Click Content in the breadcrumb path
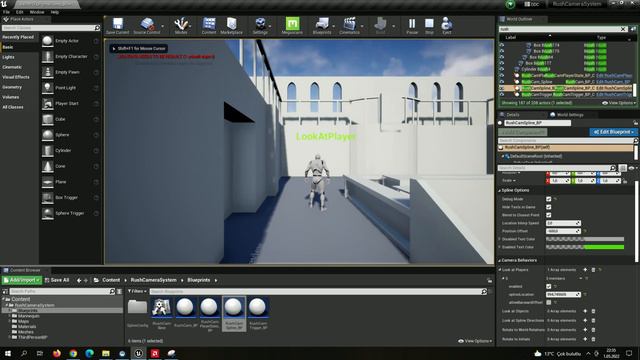This screenshot has height=360, width=640. click(111, 280)
